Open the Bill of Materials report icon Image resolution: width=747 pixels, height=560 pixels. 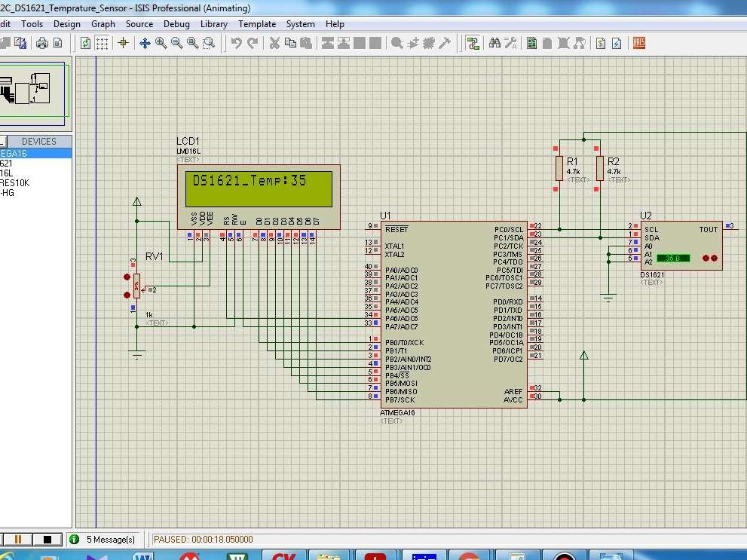tap(601, 43)
